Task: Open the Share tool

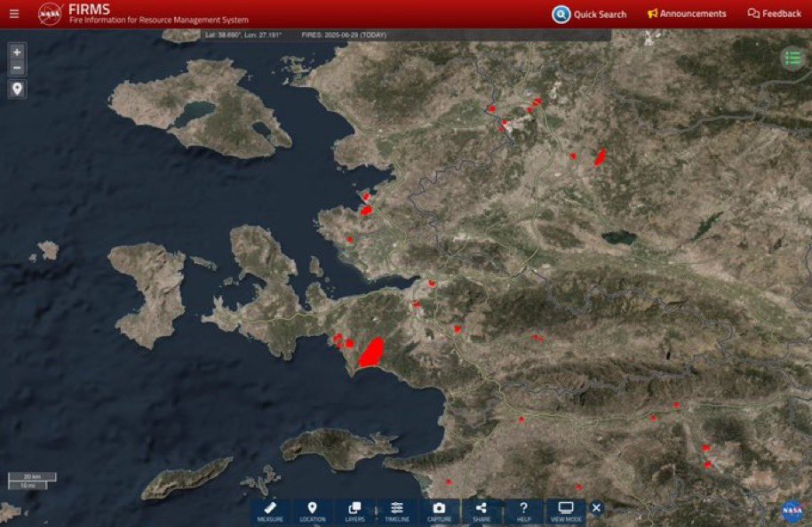Action: click(482, 512)
